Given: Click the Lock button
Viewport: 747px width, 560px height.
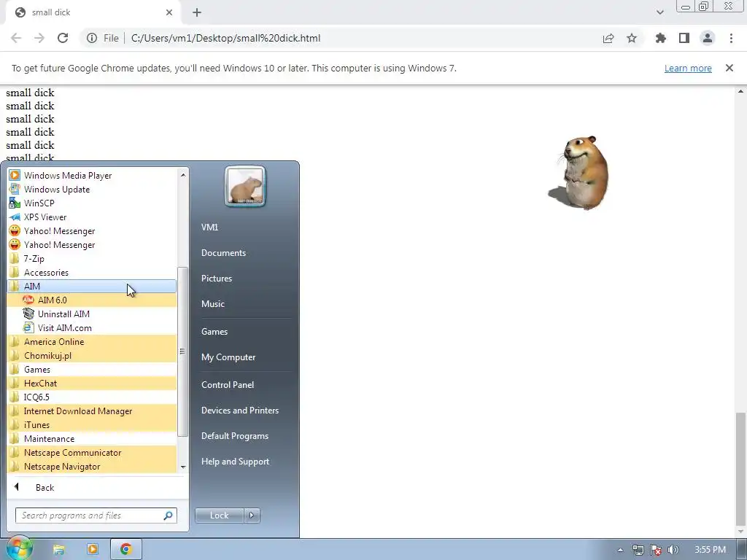Looking at the screenshot, I should [x=219, y=516].
